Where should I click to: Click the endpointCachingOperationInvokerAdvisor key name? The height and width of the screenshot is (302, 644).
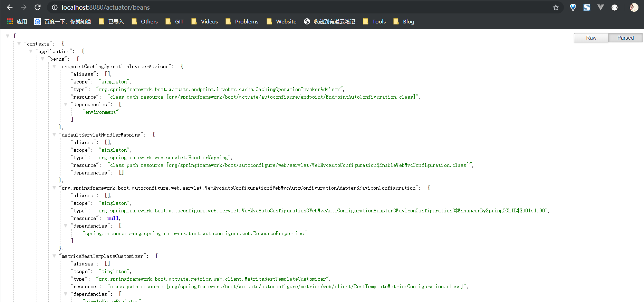(115, 67)
